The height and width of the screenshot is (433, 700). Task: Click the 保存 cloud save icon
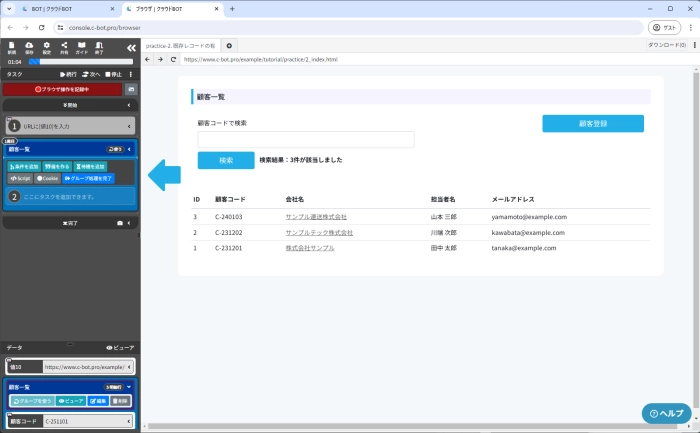click(x=29, y=47)
